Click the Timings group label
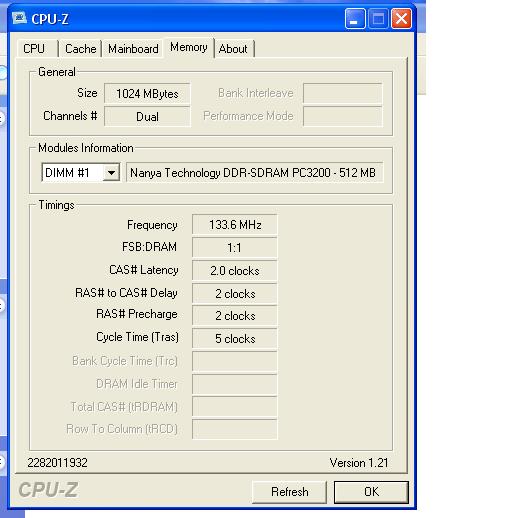The width and height of the screenshot is (512, 518). click(x=56, y=205)
